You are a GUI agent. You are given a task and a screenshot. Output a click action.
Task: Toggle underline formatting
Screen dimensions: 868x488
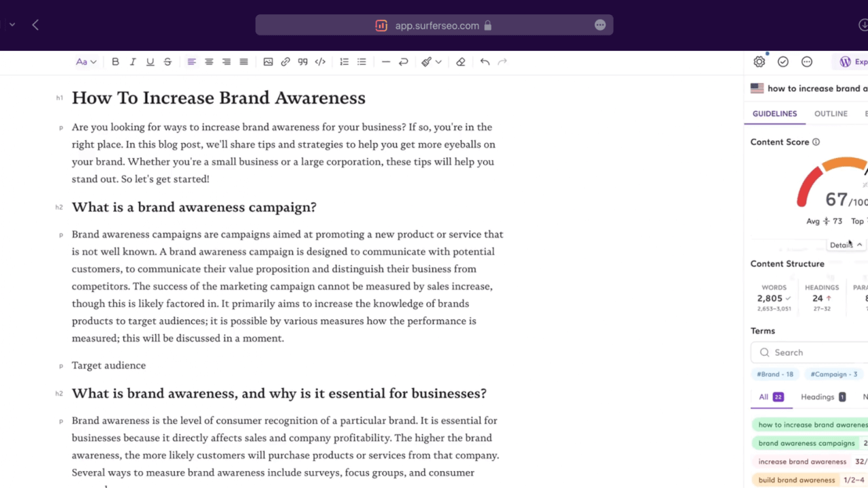(150, 62)
